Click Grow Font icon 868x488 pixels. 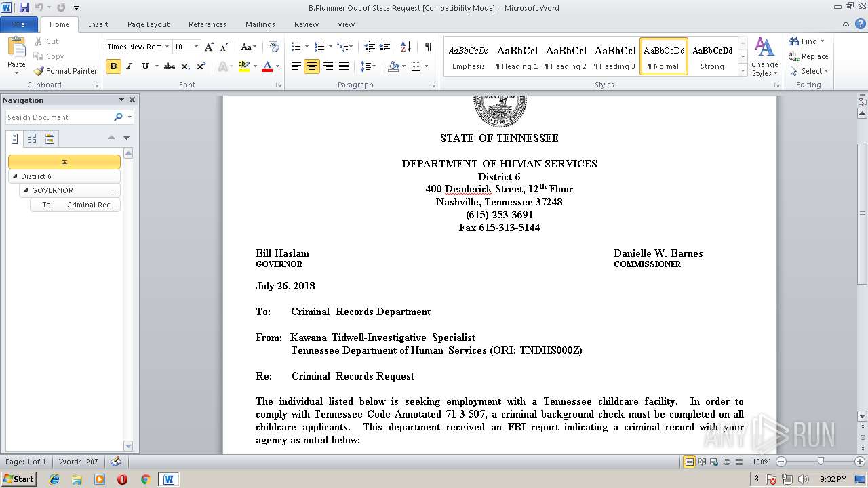point(210,47)
